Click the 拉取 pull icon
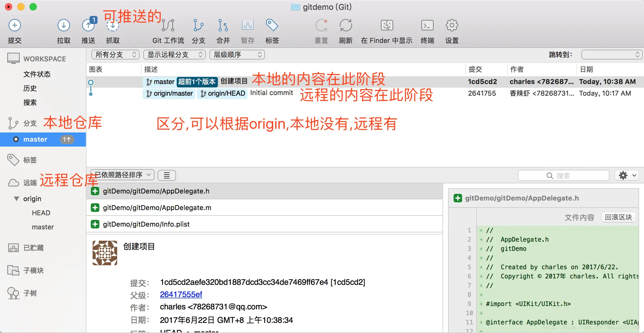 click(63, 25)
